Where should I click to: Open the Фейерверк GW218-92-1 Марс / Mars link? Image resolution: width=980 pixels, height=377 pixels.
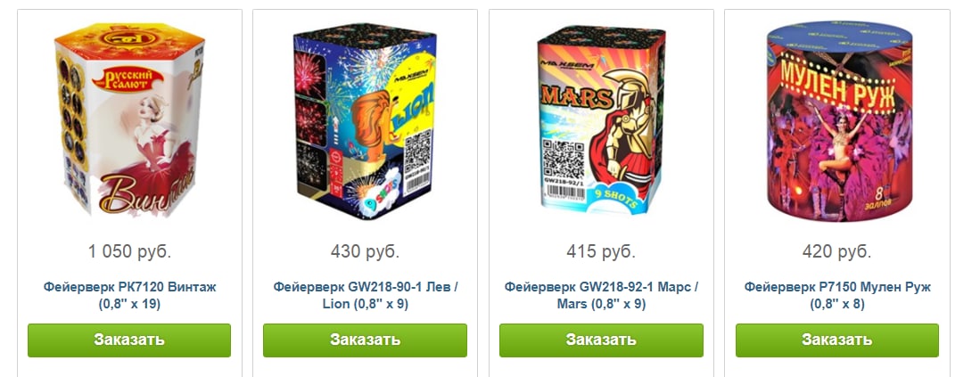click(601, 296)
